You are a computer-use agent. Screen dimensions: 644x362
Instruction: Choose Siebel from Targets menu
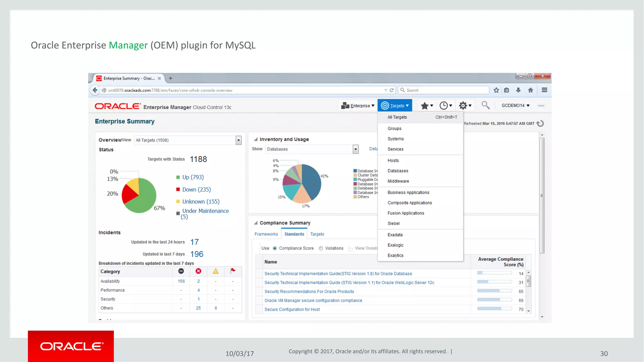[420, 223]
